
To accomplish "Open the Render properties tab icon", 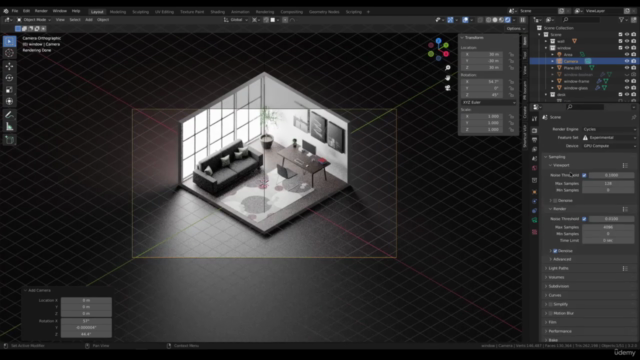I will pos(535,131).
